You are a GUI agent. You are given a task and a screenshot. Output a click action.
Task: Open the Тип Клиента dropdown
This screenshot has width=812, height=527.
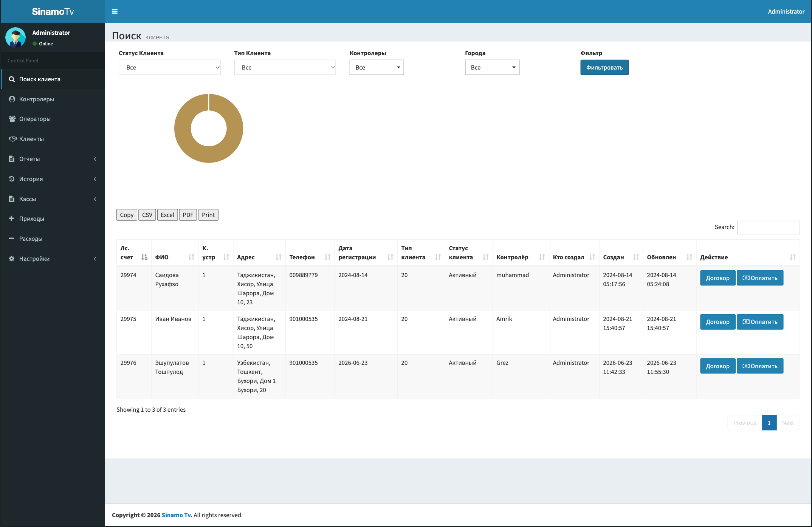tap(285, 67)
